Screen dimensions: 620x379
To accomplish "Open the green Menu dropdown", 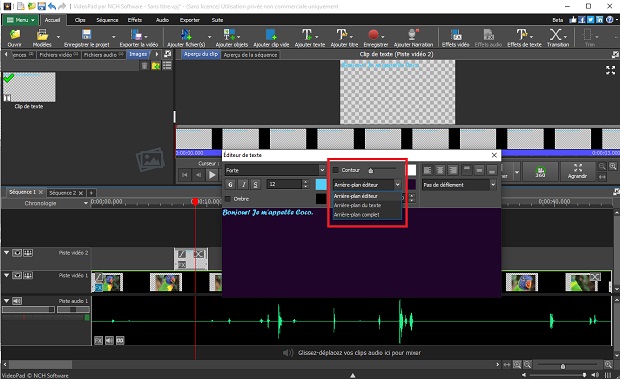I will click(21, 20).
